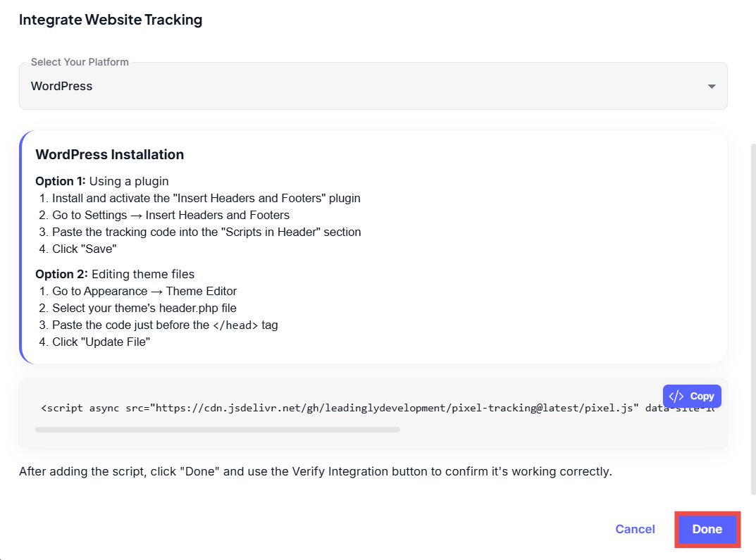Select the 'Option 2: Editing theme files' text
Screen dimensions: 756x560
tap(115, 274)
